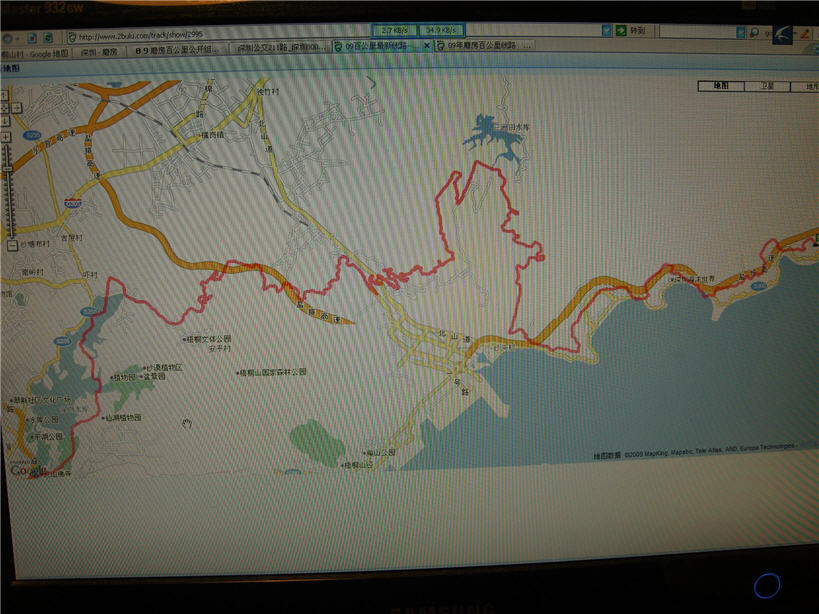The height and width of the screenshot is (614, 819).
Task: Open the 09年磨房百公里 tab
Action: [483, 45]
